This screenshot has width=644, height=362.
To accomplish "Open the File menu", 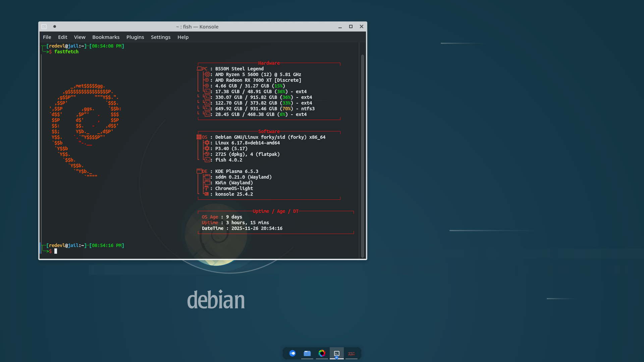I will pos(47,37).
